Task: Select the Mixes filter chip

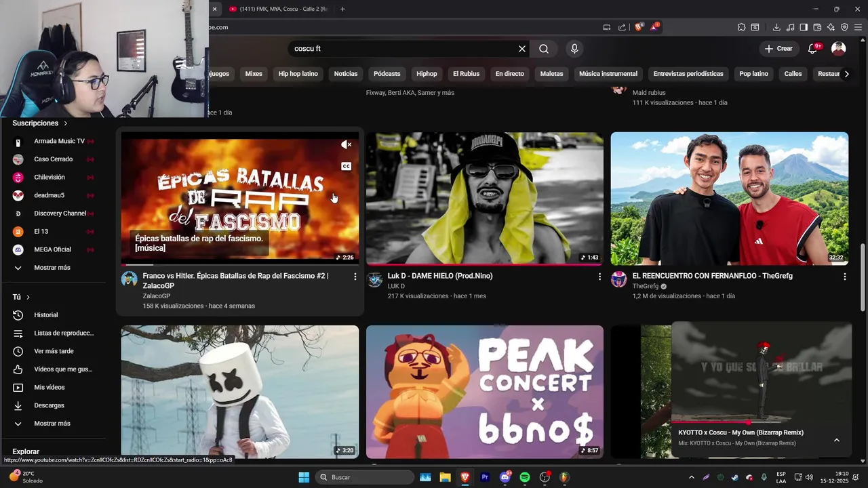Action: [254, 74]
